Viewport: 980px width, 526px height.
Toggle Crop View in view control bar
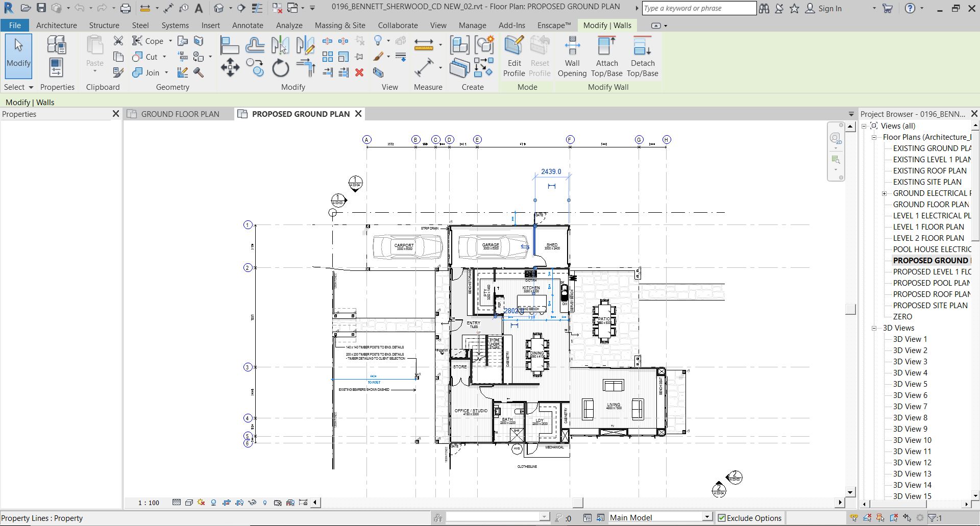coord(227,503)
